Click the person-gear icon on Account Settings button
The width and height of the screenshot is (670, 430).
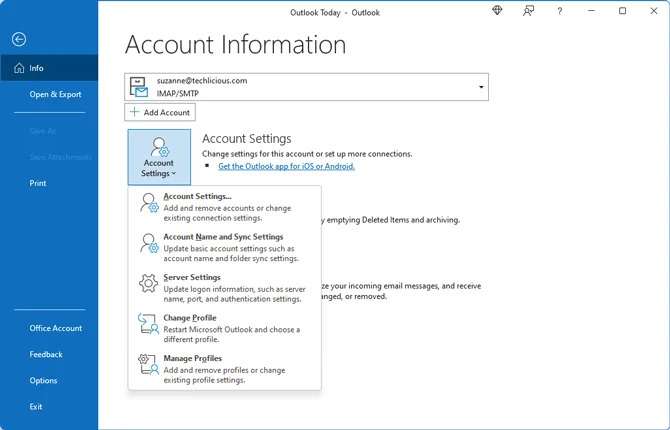159,147
